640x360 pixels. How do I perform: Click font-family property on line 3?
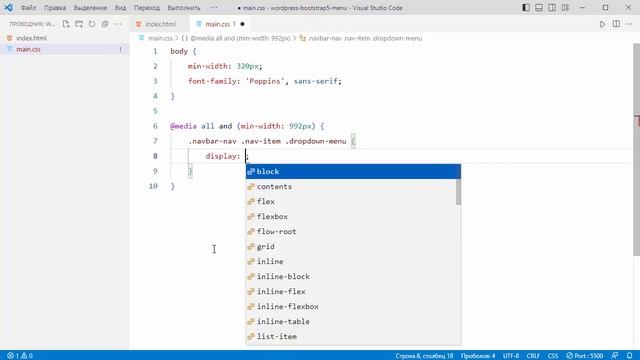pyautogui.click(x=212, y=81)
